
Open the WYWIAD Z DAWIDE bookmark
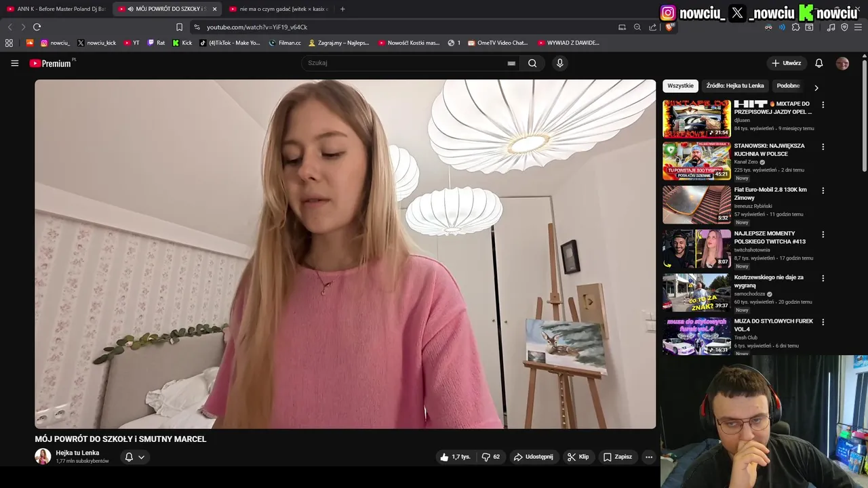(x=568, y=43)
